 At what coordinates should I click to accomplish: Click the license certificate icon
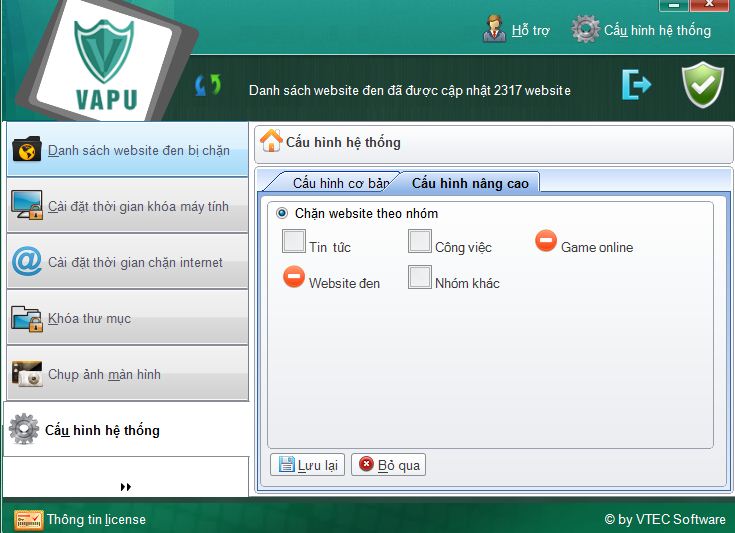(x=29, y=519)
